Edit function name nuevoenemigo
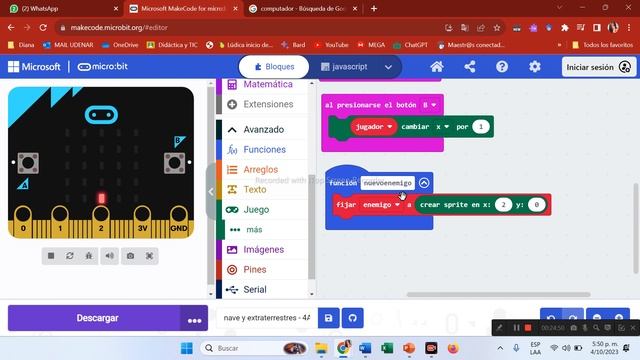Viewport: 640px width, 360px height. (387, 183)
